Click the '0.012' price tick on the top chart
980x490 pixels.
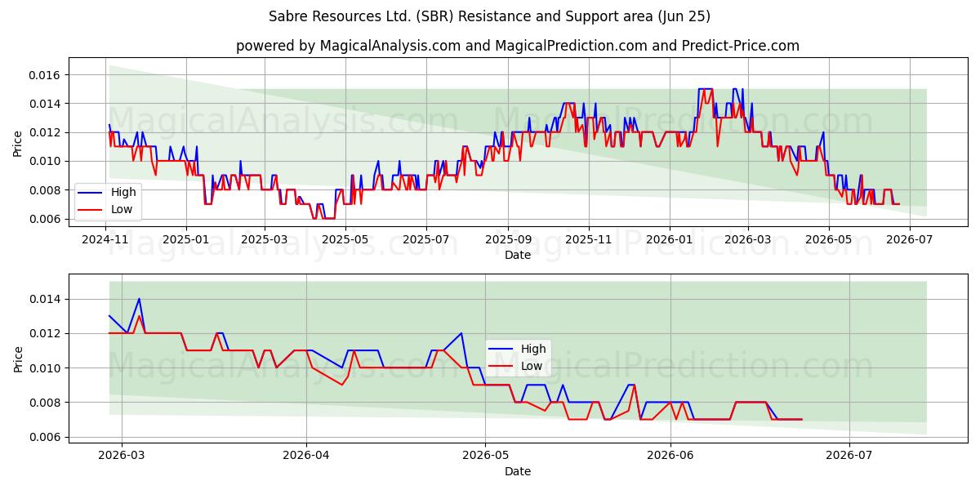47,132
